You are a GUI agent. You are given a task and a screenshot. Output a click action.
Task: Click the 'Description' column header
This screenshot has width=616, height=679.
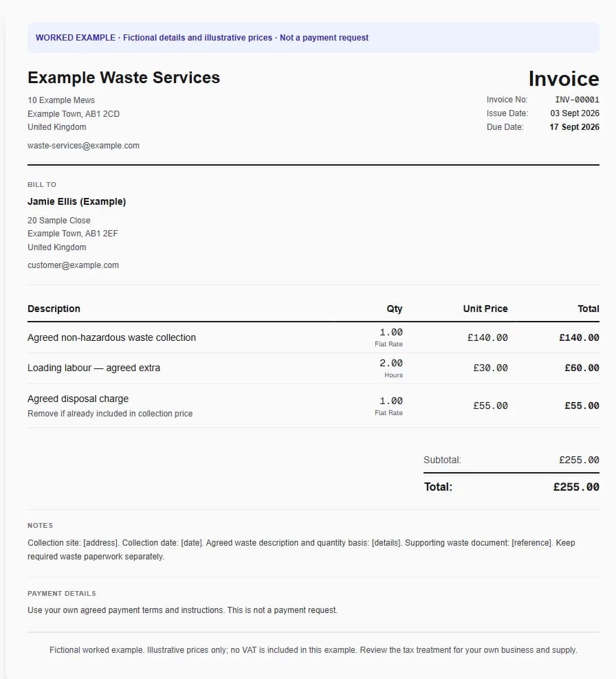click(x=54, y=309)
